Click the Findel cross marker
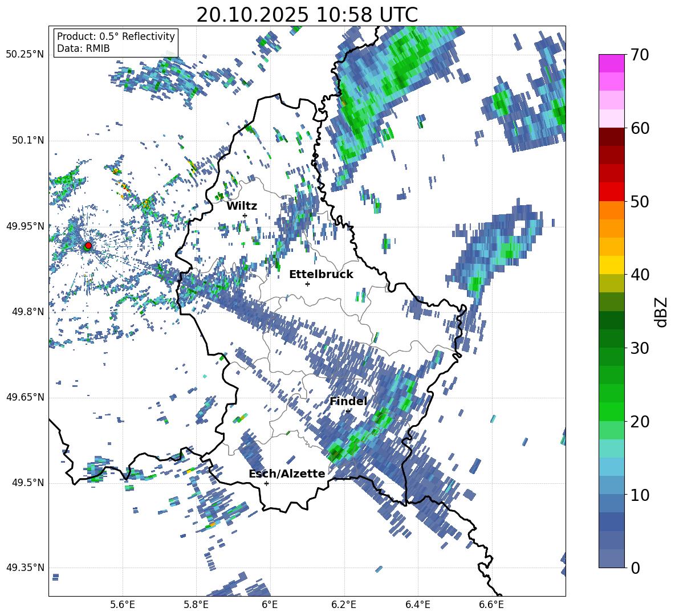The image size is (675, 616). tap(348, 411)
